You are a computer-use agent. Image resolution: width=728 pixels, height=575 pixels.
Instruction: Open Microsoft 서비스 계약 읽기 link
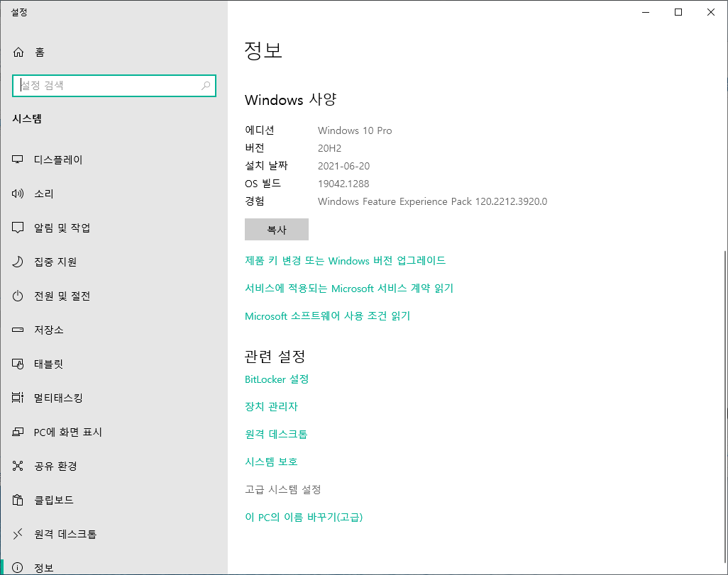(x=348, y=288)
